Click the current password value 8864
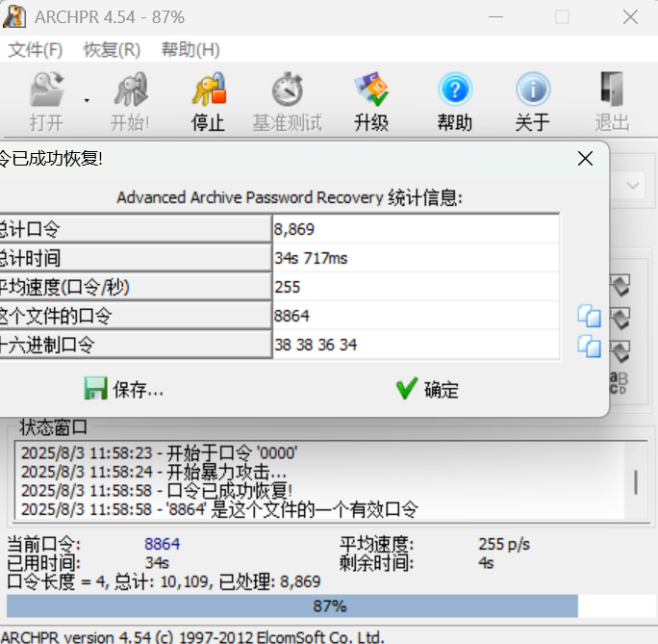This screenshot has width=658, height=644. coord(162,544)
